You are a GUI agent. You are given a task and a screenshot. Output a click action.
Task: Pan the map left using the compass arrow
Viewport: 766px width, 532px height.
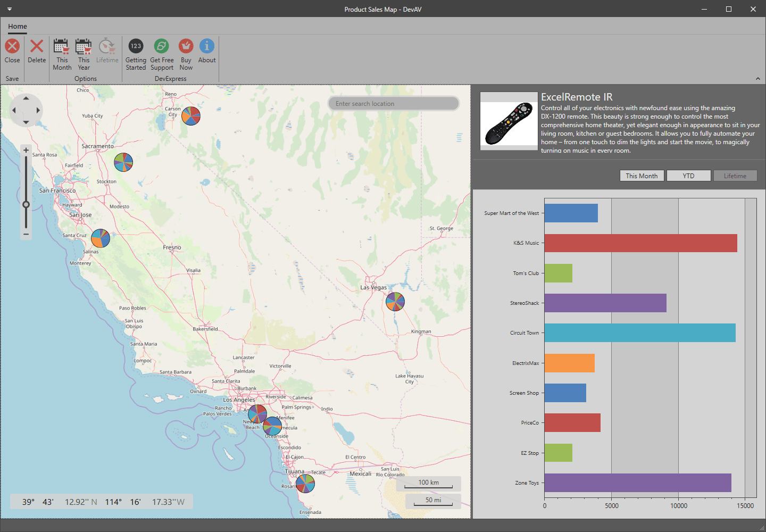(14, 110)
